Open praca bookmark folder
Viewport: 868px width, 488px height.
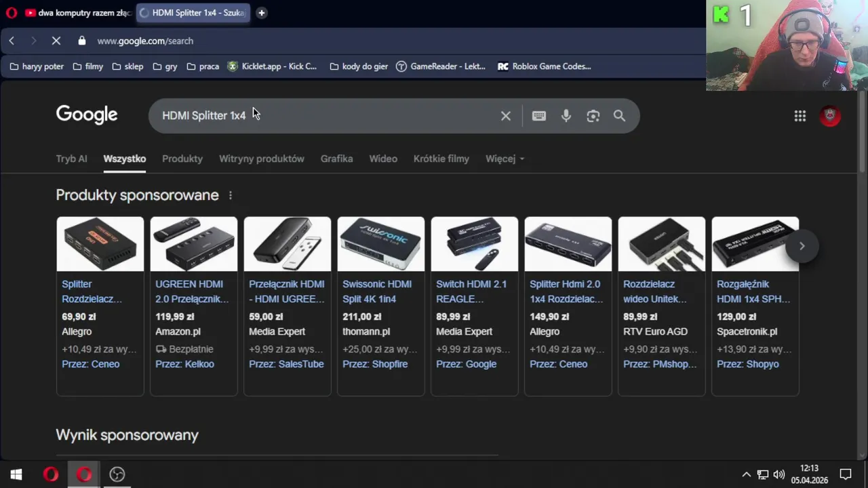click(203, 66)
